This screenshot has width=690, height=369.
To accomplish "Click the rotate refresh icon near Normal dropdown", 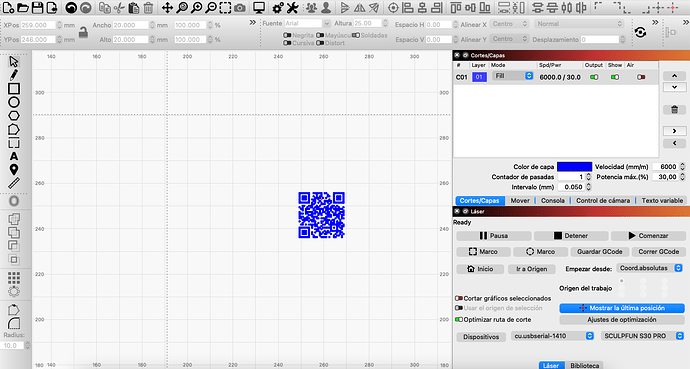I will pyautogui.click(x=640, y=32).
